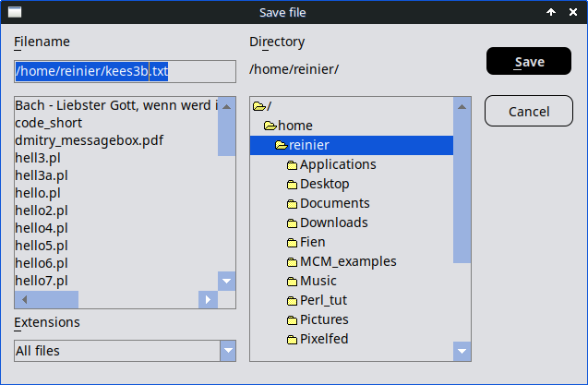Select hello.pl in the file list
This screenshot has height=385, width=588.
[x=39, y=193]
